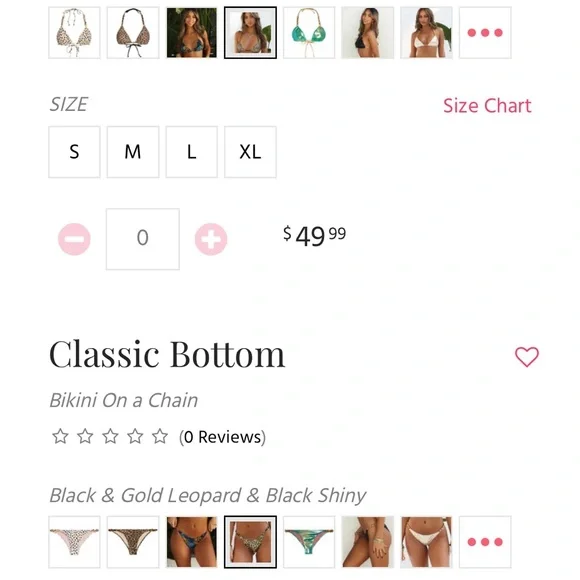Choose the iridescent green bottom swatch

click(309, 542)
